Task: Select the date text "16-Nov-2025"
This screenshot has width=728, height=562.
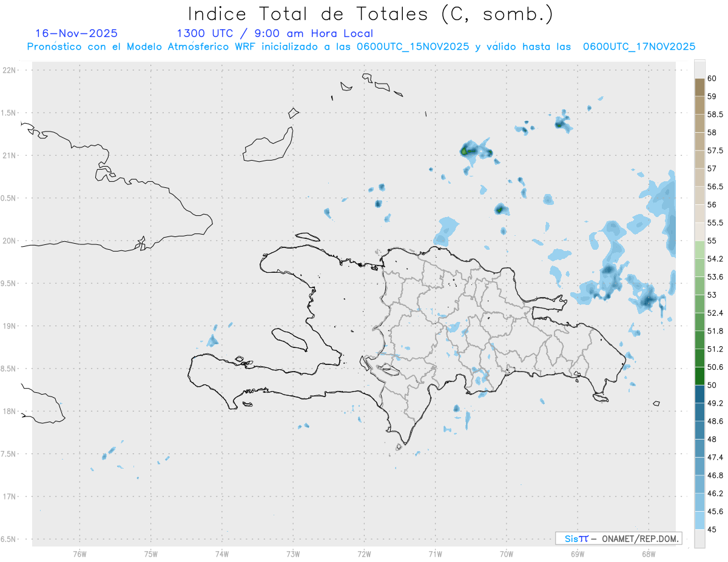Action: pyautogui.click(x=76, y=33)
